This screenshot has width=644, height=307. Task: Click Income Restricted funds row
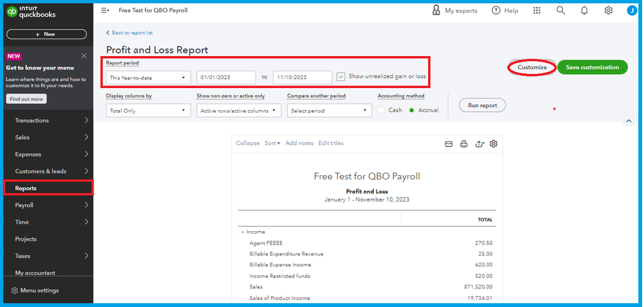tap(367, 276)
